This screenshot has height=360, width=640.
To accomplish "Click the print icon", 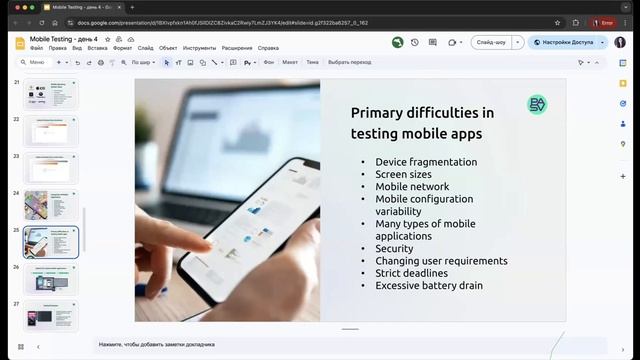I will coord(101,62).
